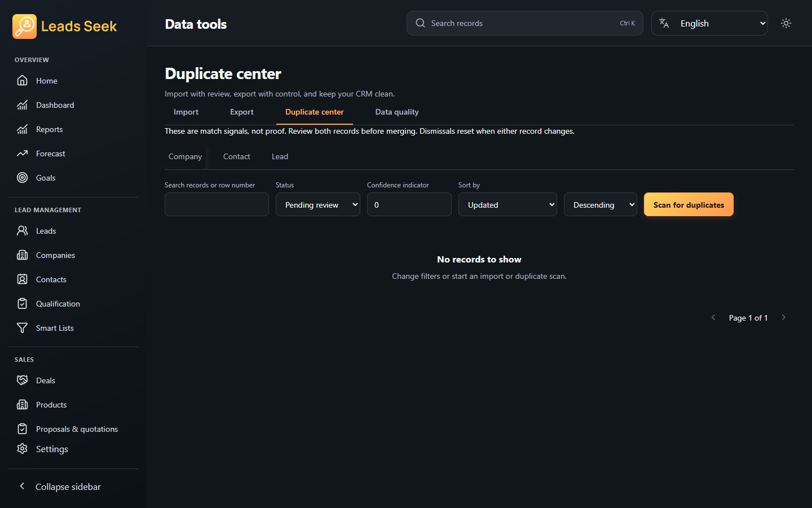This screenshot has height=508, width=812.
Task: Click the Leads people icon
Action: 22,231
